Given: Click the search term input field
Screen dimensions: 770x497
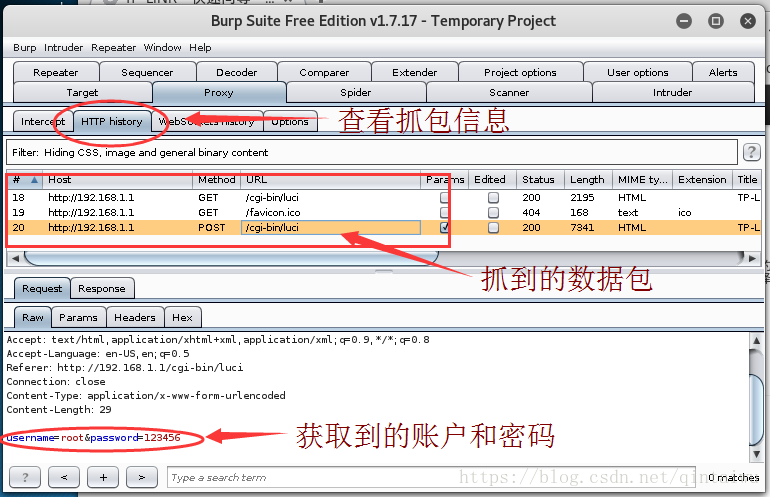Looking at the screenshot, I should click(431, 477).
